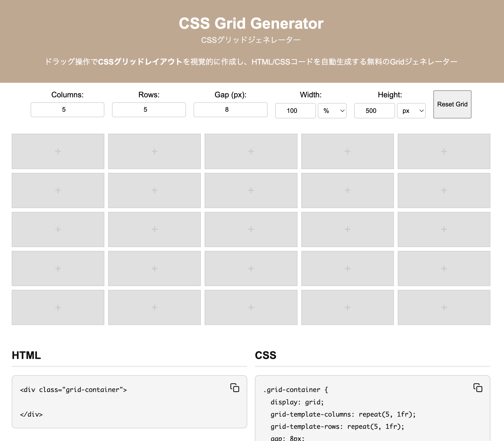Focus the Rows input field
The height and width of the screenshot is (441, 504).
pos(149,110)
